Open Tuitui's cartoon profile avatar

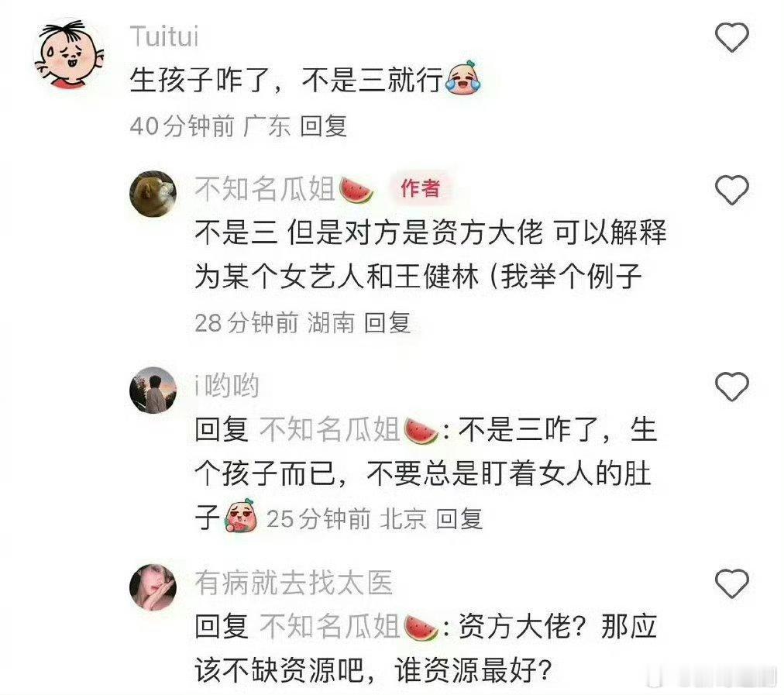(x=70, y=53)
